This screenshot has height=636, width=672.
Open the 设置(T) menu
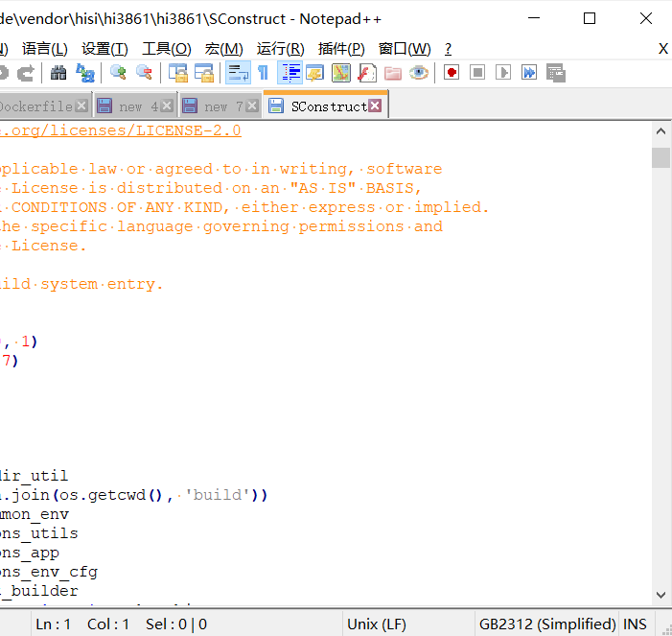pyautogui.click(x=105, y=49)
